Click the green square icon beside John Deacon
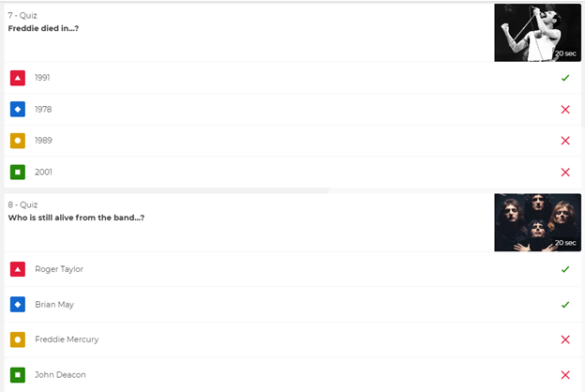Screen dimensions: 585x392 tap(18, 375)
